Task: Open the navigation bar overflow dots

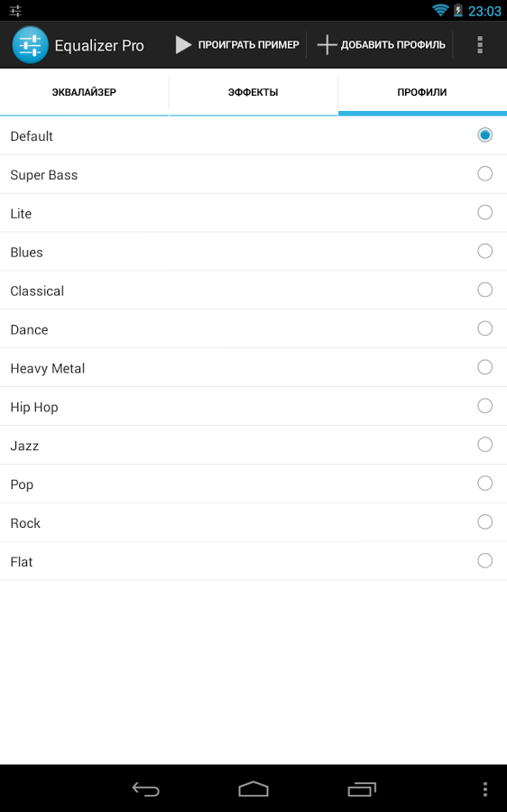Action: point(484,789)
